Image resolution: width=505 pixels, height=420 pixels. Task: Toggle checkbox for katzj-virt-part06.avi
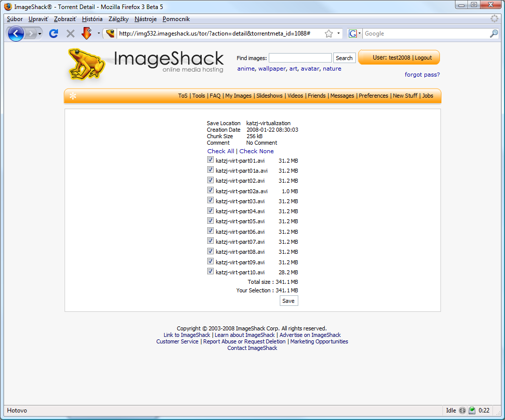(210, 231)
